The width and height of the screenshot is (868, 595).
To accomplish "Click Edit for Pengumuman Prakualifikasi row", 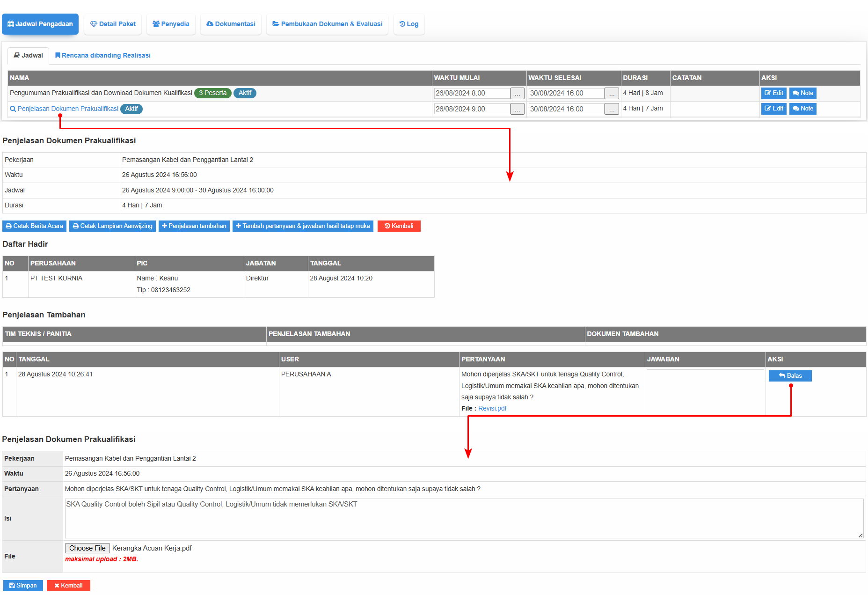I will pyautogui.click(x=773, y=93).
